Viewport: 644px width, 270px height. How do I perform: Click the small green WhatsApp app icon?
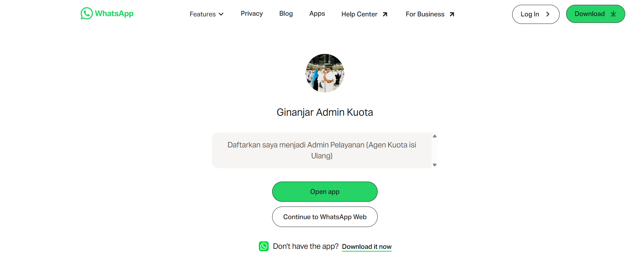(x=264, y=246)
